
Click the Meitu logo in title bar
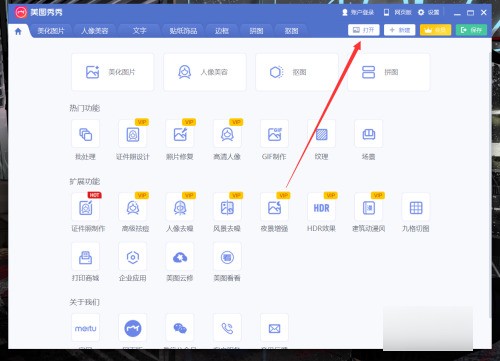pyautogui.click(x=21, y=12)
